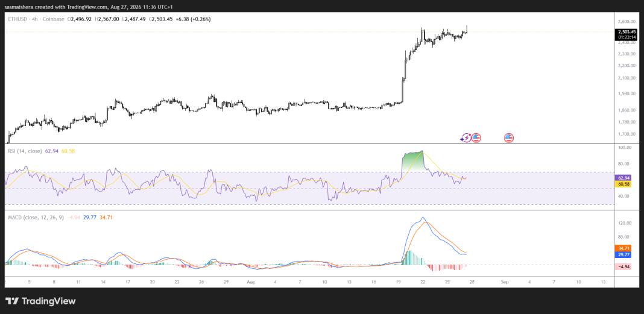The image size is (644, 314).
Task: Click the +6.38 (+0.26%) change text
Action: coord(192,19)
